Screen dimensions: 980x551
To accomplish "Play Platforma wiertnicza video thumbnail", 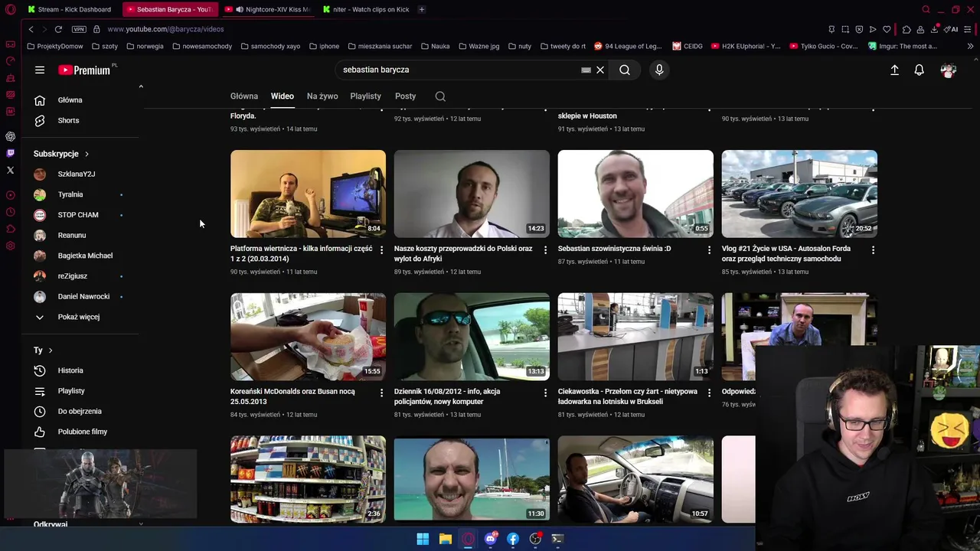I will [308, 194].
